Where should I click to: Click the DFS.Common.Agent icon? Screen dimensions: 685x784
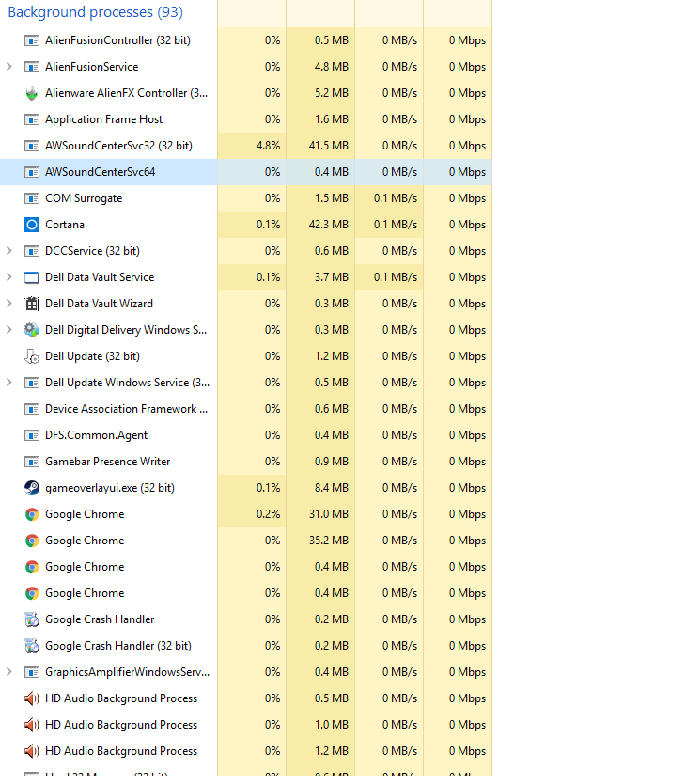[31, 435]
